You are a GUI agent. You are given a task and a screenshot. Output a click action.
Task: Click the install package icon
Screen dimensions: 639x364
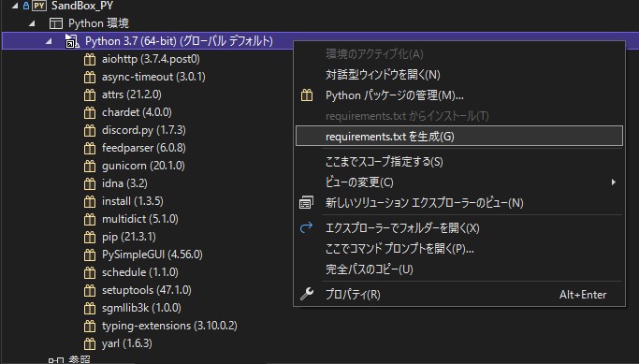coord(90,202)
